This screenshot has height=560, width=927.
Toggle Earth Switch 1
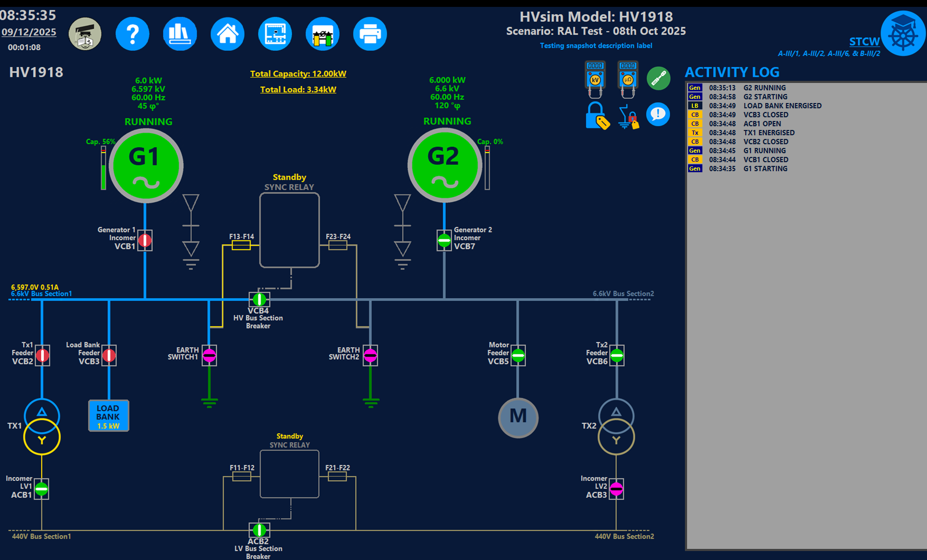[x=209, y=356]
